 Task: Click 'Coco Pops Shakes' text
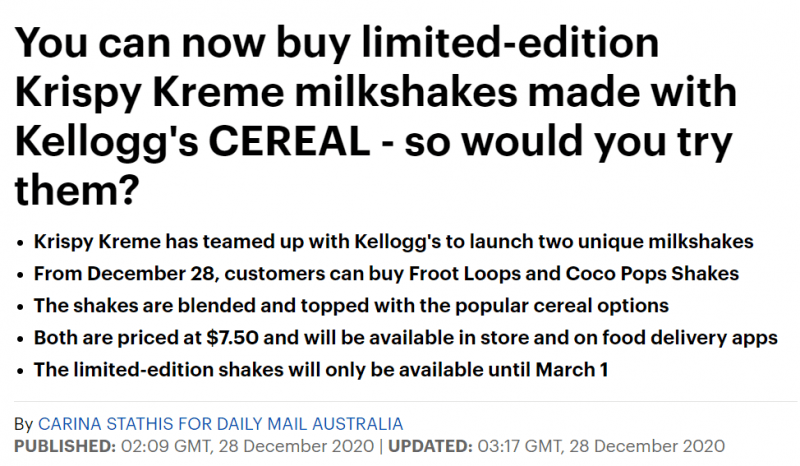coord(652,274)
